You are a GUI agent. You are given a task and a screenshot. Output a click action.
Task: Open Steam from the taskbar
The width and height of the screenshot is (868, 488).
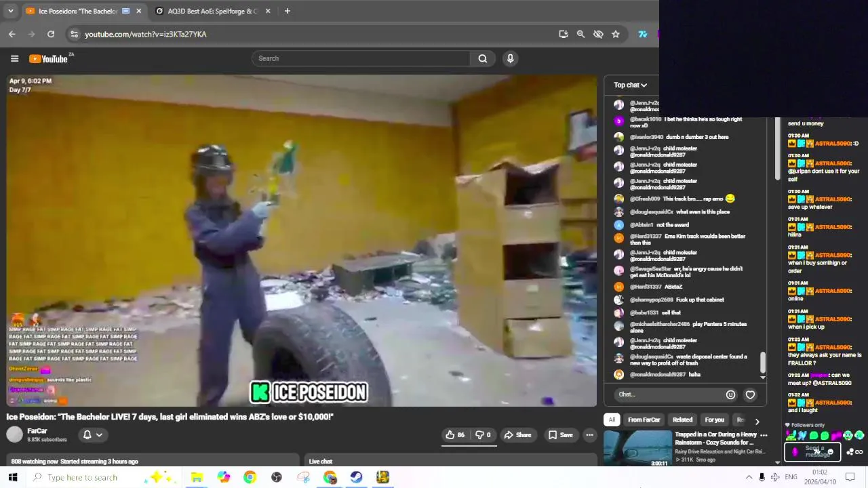[x=356, y=477]
